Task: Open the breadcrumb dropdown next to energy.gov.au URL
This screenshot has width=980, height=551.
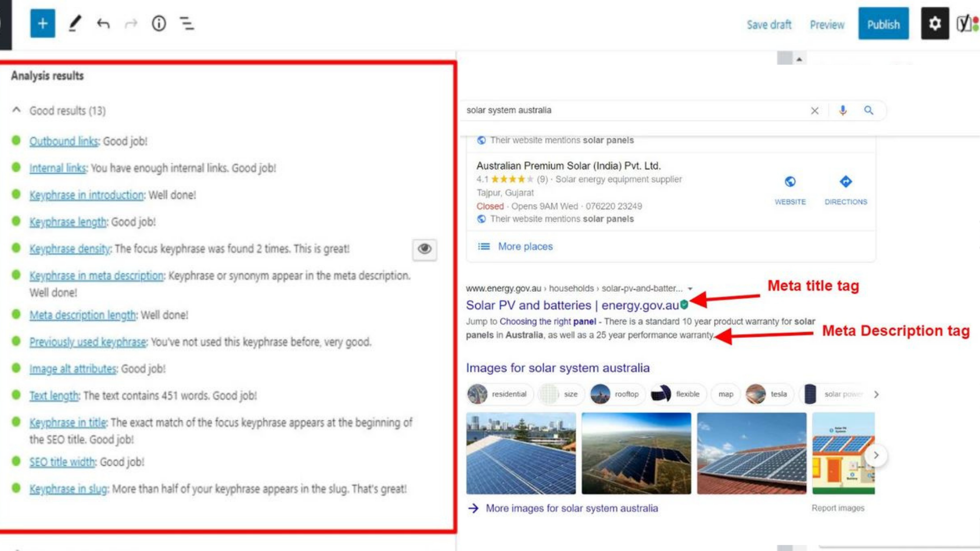Action: (x=691, y=288)
